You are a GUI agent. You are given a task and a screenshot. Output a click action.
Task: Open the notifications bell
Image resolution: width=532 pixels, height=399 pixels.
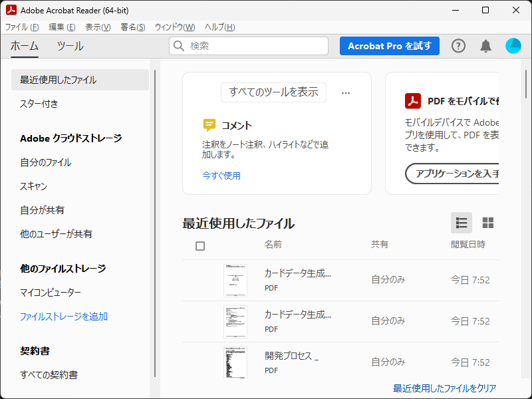486,46
